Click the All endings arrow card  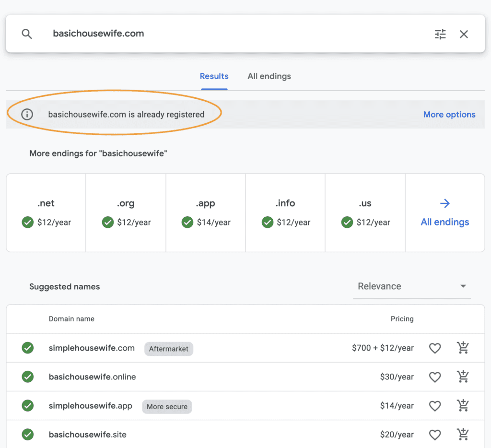(x=445, y=212)
